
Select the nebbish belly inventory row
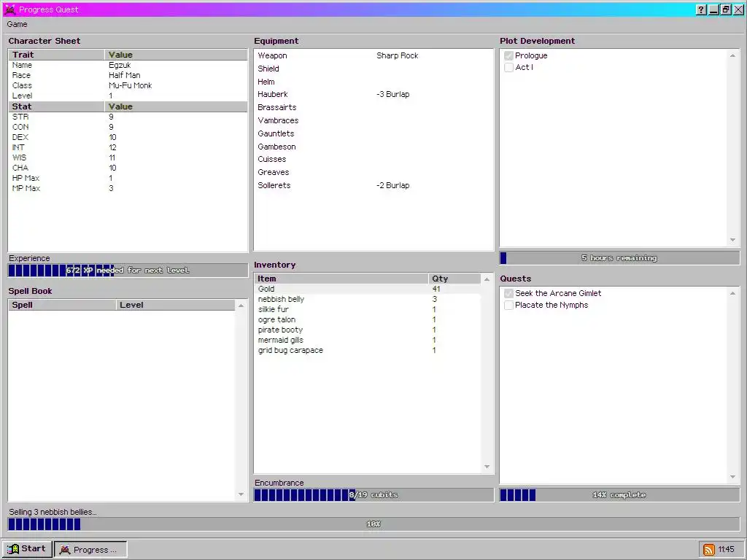[368, 299]
